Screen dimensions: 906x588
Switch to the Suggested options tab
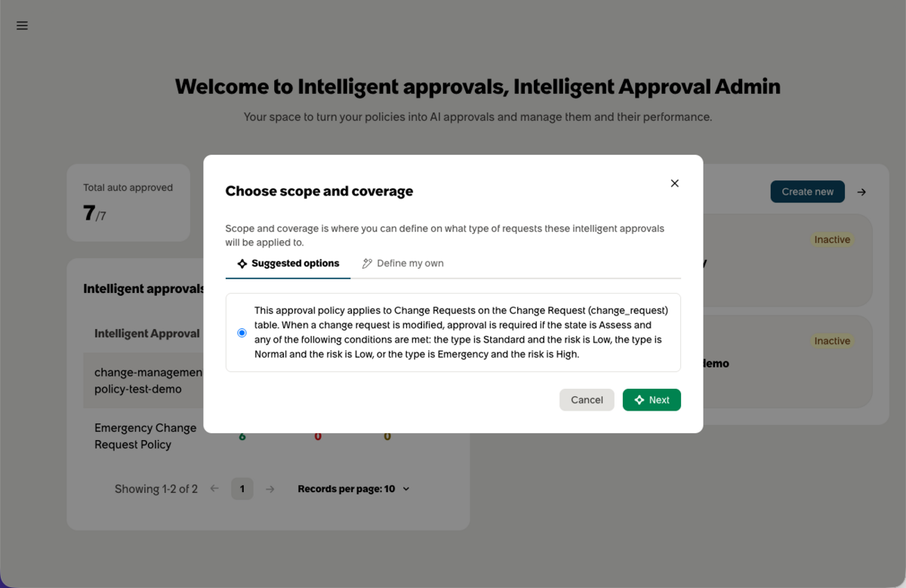pyautogui.click(x=288, y=263)
